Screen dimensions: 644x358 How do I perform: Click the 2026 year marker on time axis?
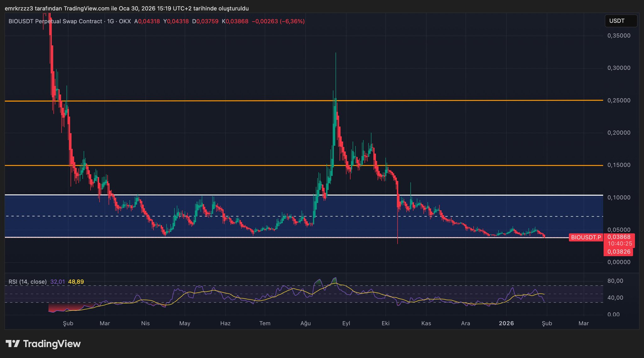pyautogui.click(x=506, y=323)
